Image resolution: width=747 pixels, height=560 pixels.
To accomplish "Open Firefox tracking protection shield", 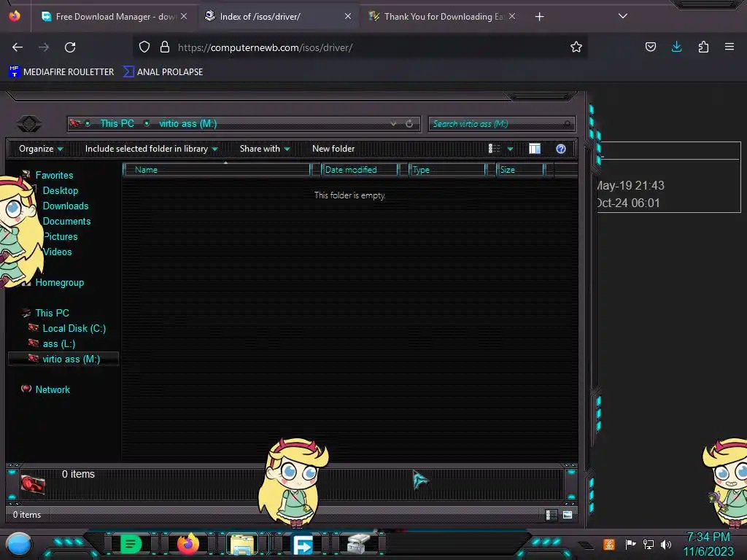I will coord(144,47).
